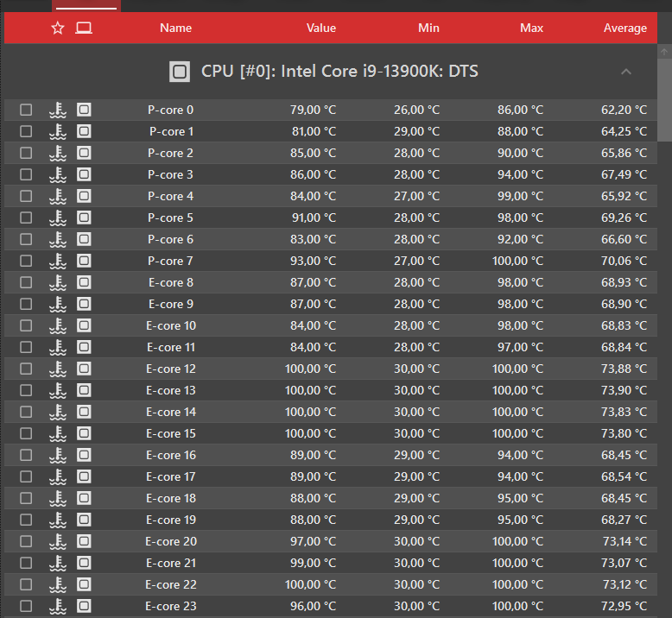The height and width of the screenshot is (618, 672).
Task: Click the chip icon in the P-core 1 row
Action: pos(84,131)
